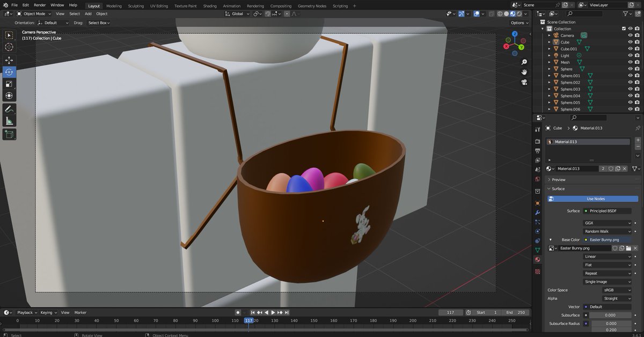Choose the Select Box tool arrow icon
644x337 pixels.
coord(9,35)
